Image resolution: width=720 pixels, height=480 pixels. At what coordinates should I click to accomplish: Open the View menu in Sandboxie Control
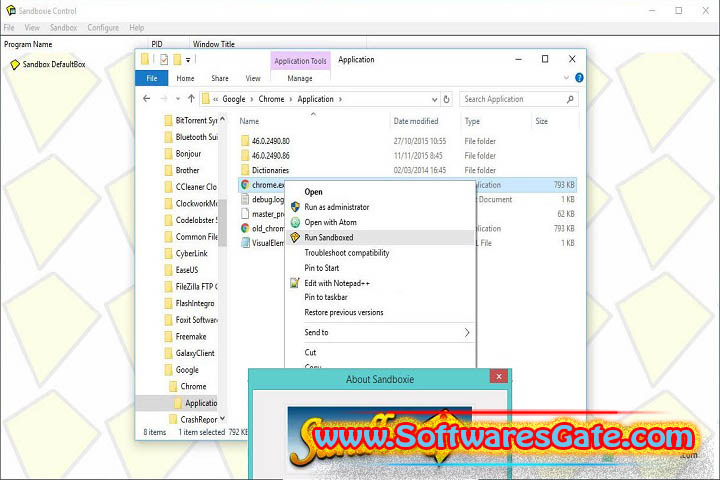32,28
